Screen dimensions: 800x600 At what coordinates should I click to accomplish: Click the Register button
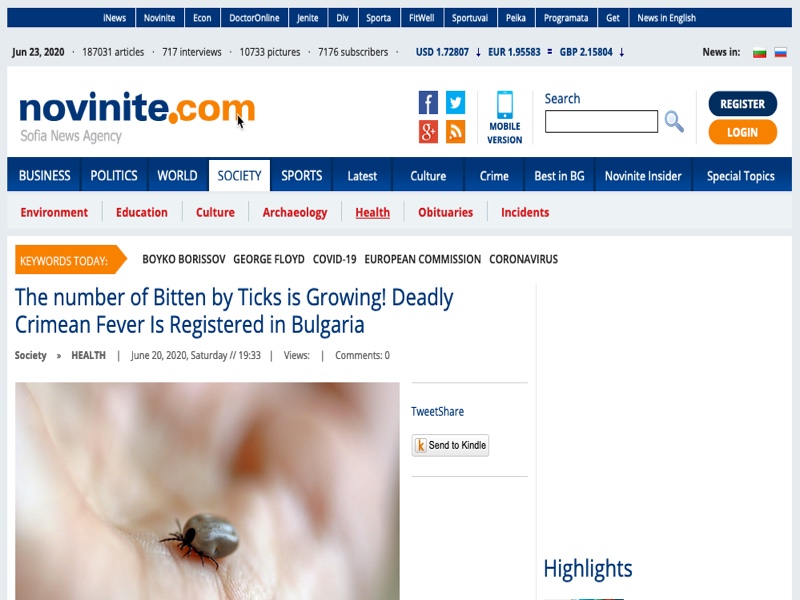pos(742,104)
